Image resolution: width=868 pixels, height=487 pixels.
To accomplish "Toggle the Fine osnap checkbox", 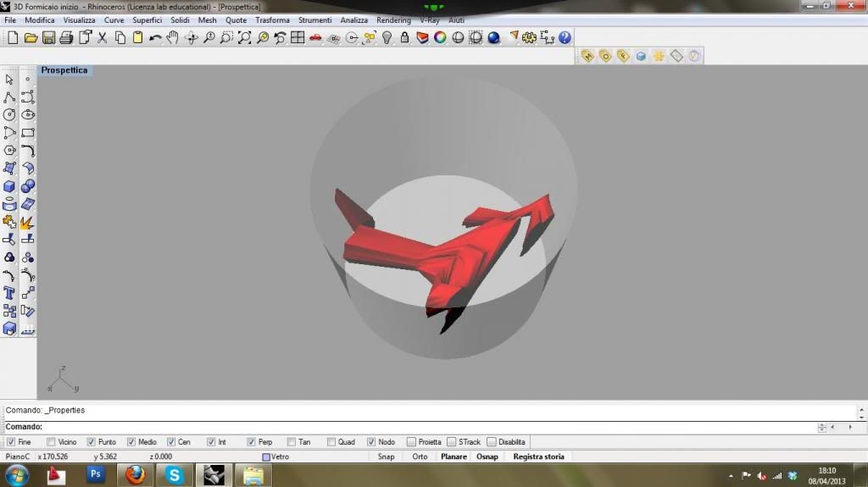I will click(x=11, y=442).
